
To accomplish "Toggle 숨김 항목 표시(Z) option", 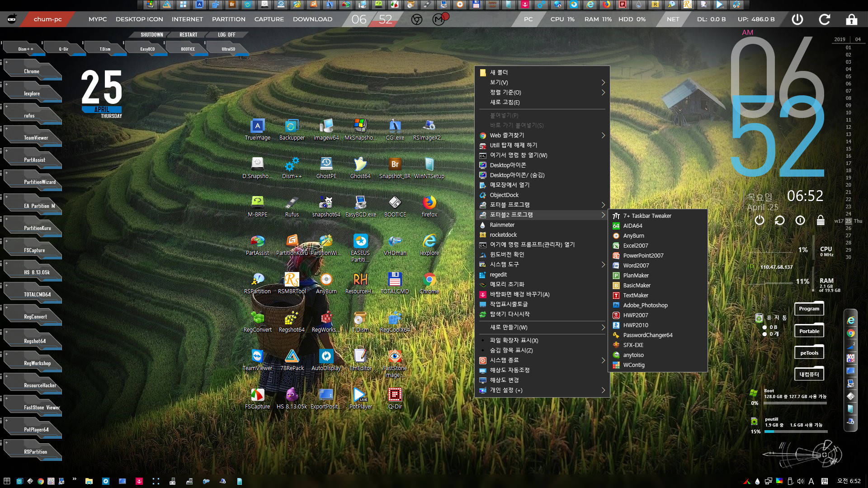I will (x=542, y=350).
